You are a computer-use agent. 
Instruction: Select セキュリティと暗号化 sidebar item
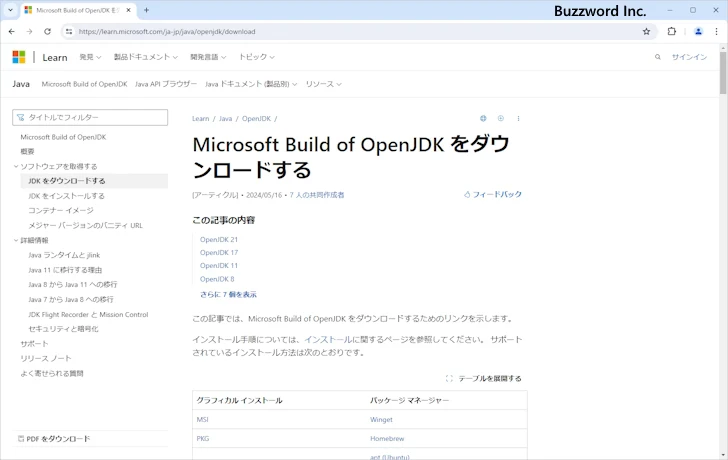pyautogui.click(x=63, y=329)
